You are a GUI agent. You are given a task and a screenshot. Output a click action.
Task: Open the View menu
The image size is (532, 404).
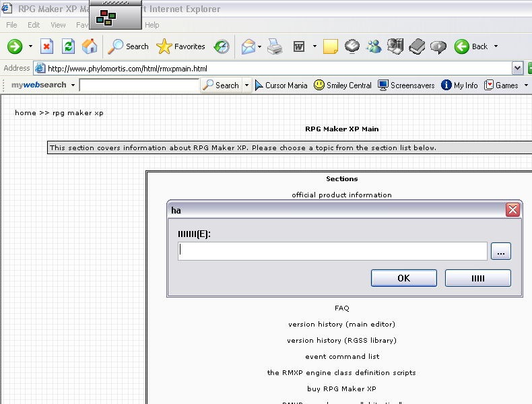click(58, 25)
